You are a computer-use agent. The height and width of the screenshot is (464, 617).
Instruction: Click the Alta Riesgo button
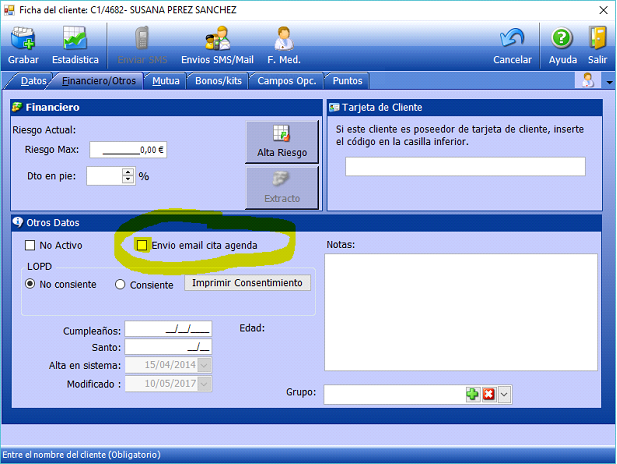(x=282, y=142)
